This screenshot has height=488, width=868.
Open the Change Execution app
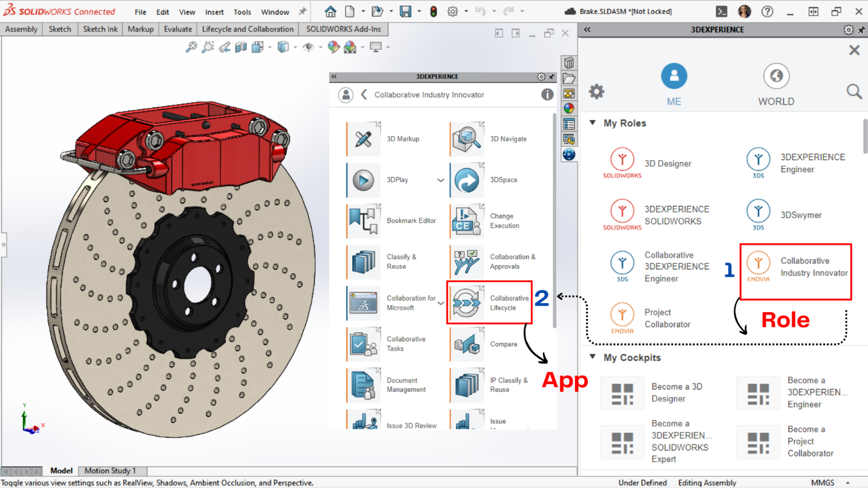point(467,221)
